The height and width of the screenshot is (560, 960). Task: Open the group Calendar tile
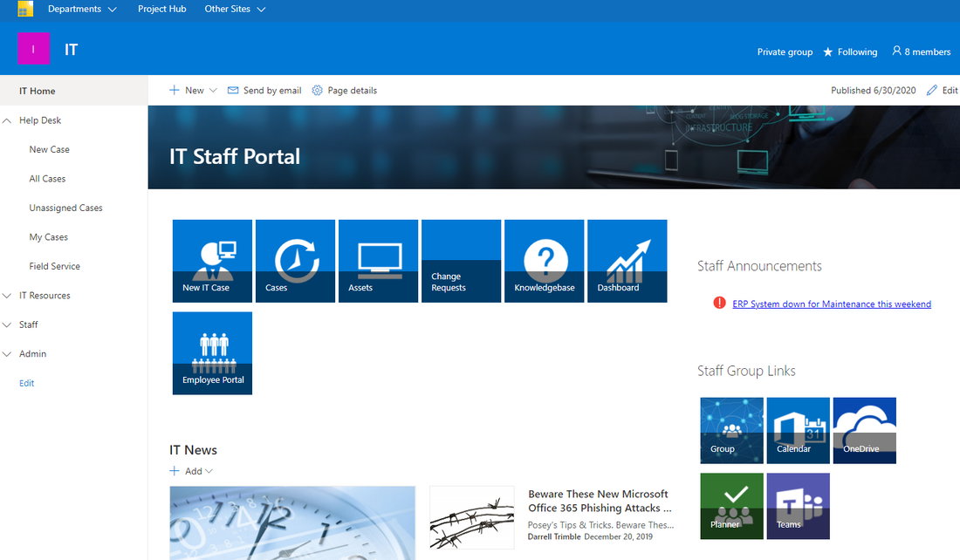coord(798,429)
